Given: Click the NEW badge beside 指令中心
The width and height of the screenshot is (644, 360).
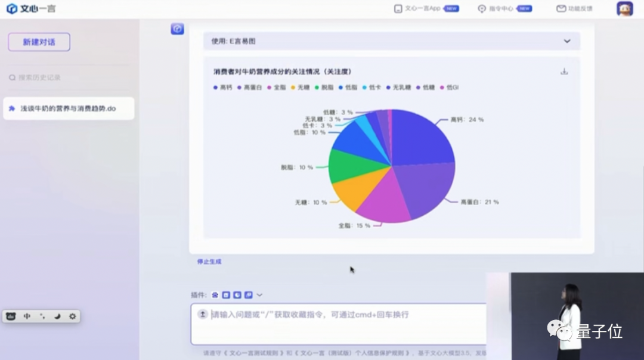Looking at the screenshot, I should coord(525,8).
